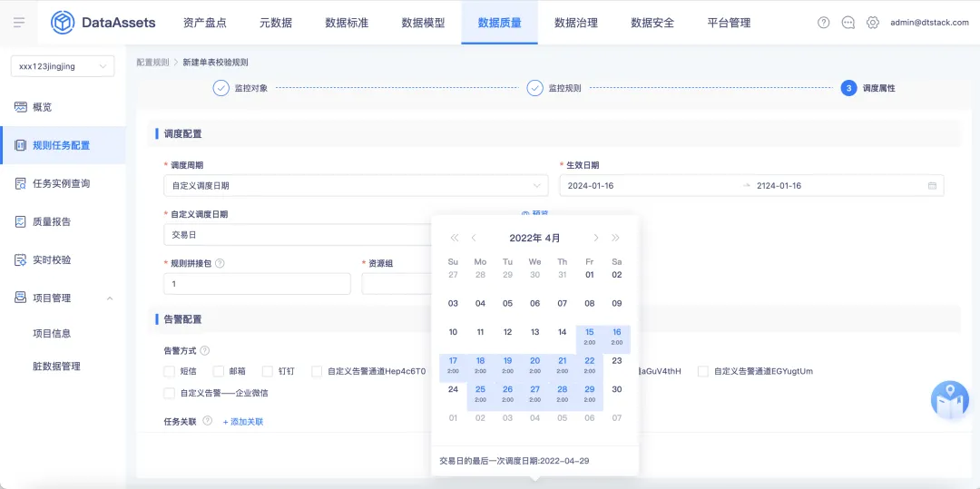980x489 pixels.
Task: Switch to the 数据标准 top tab
Action: [347, 23]
